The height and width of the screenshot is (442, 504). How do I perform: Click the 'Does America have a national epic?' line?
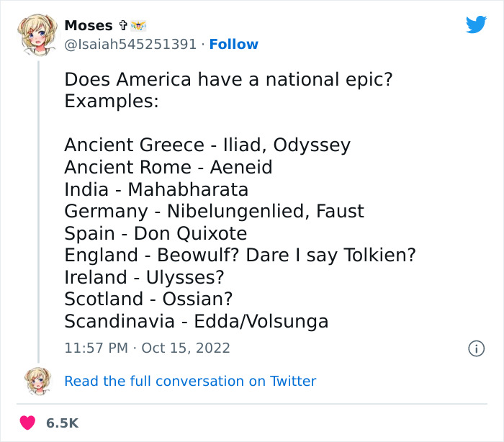point(228,80)
